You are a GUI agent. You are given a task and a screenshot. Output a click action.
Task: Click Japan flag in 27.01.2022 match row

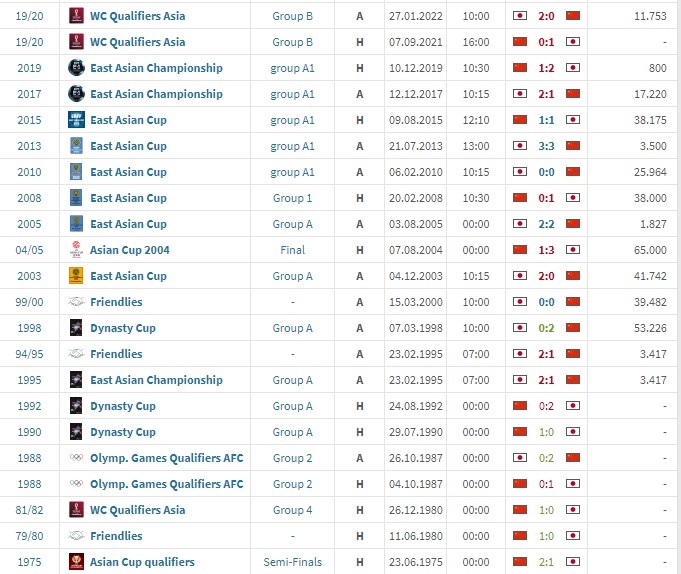520,16
